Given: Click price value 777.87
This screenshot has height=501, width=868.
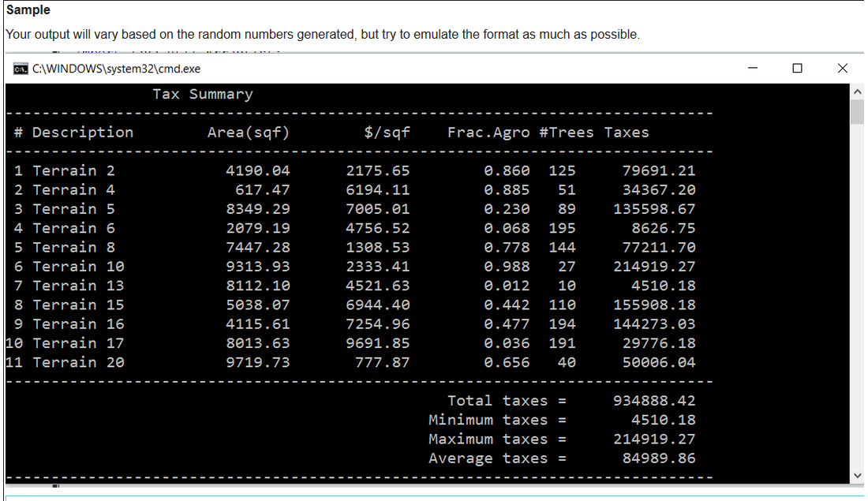Looking at the screenshot, I should [383, 363].
